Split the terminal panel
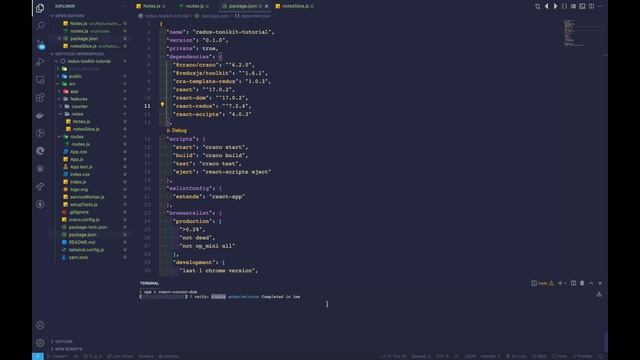Image resolution: width=640 pixels, height=360 pixels. click(x=573, y=283)
